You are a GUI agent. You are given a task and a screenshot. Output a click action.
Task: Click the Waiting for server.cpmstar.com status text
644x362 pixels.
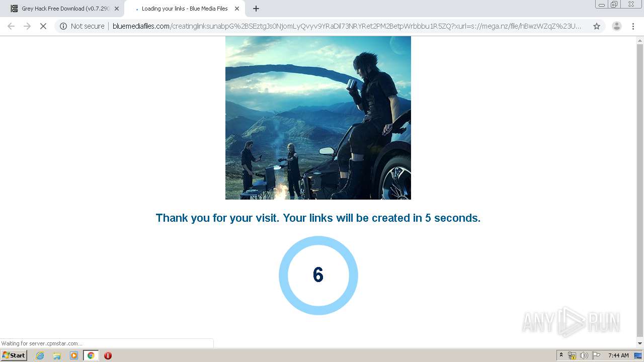pos(42,343)
